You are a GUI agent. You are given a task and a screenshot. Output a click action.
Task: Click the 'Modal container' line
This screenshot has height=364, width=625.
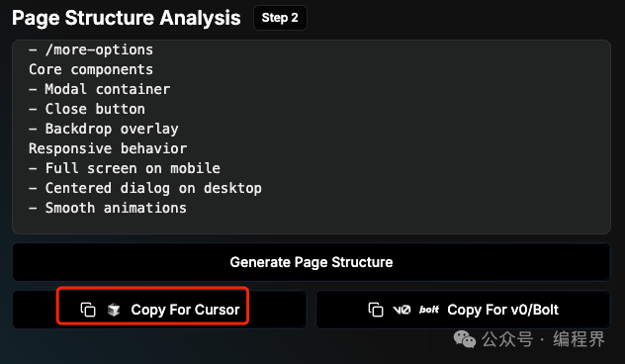pos(100,89)
